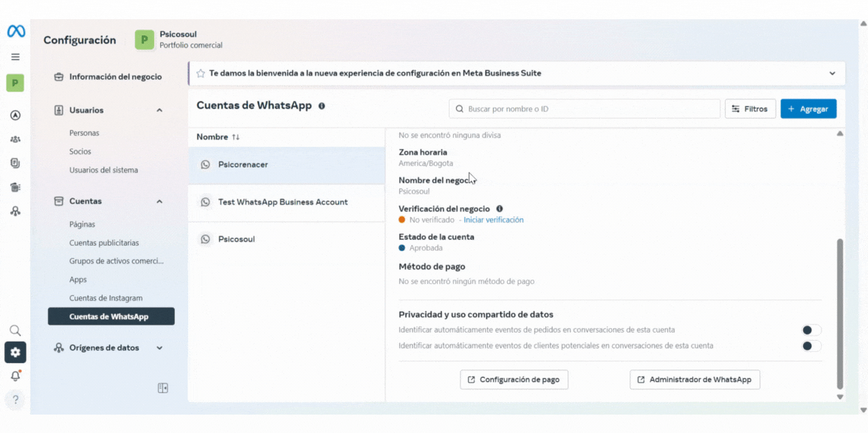Screen dimensions: 868x433
Task: Open the people group icon in left rail
Action: (15, 139)
